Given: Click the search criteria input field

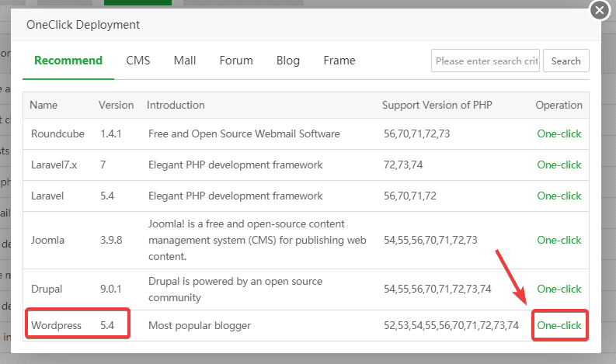Looking at the screenshot, I should point(485,61).
